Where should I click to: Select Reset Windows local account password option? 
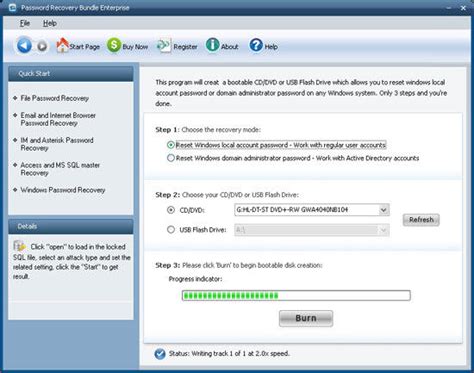point(277,145)
